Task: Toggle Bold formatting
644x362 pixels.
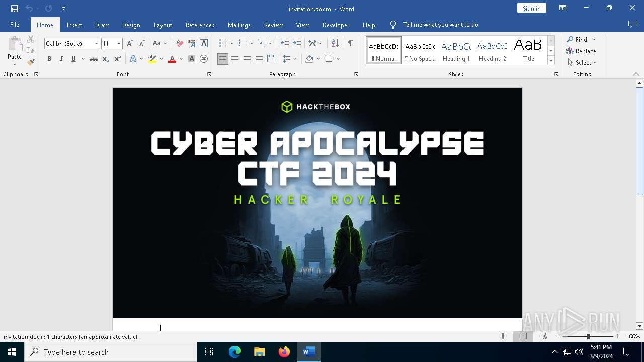Action: [49, 59]
